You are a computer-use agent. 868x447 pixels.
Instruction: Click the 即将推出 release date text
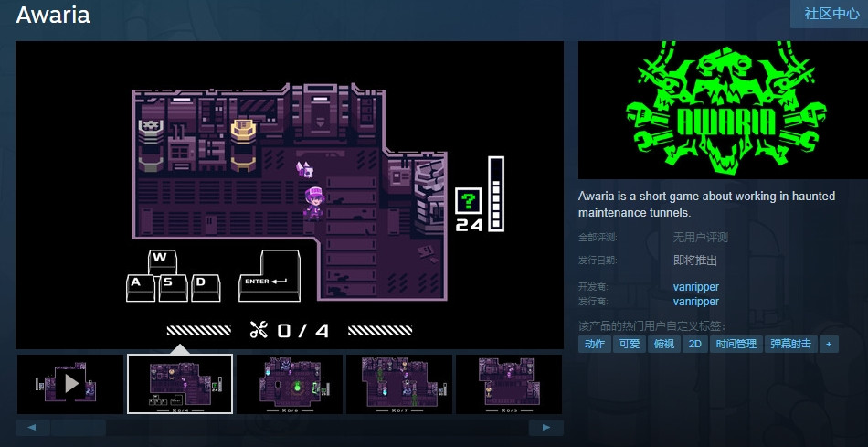coord(695,261)
